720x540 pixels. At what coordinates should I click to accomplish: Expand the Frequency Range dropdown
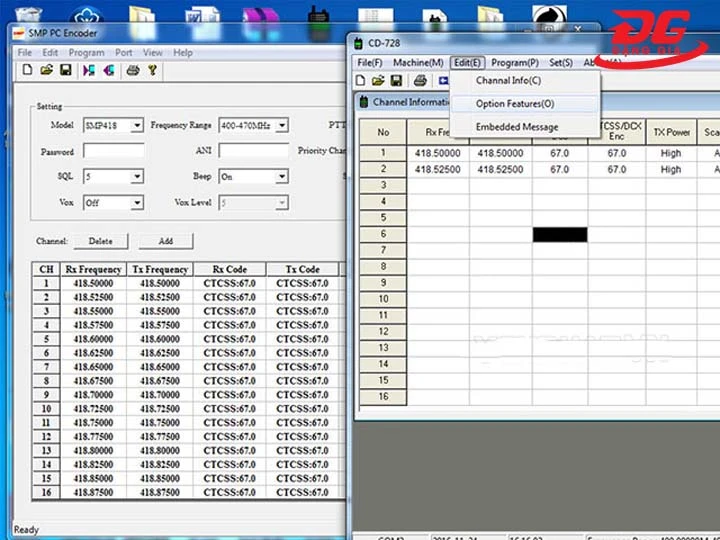281,126
